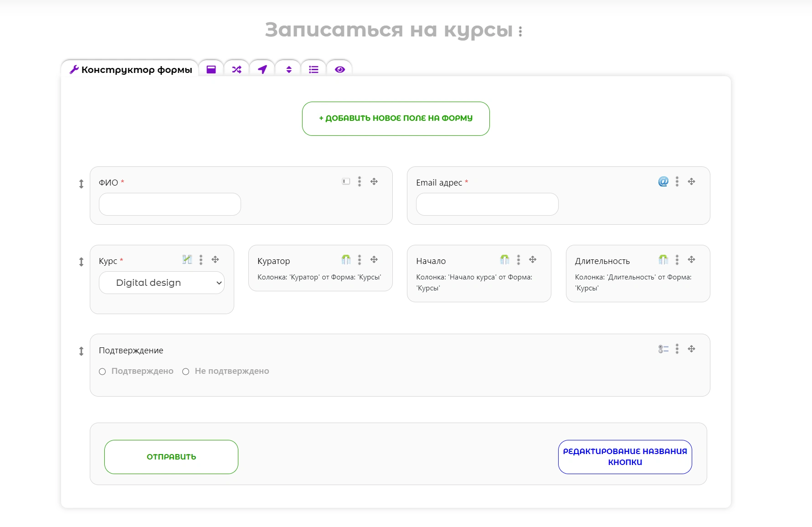Open the Начало field three-dot menu
The width and height of the screenshot is (812, 527).
coord(519,259)
